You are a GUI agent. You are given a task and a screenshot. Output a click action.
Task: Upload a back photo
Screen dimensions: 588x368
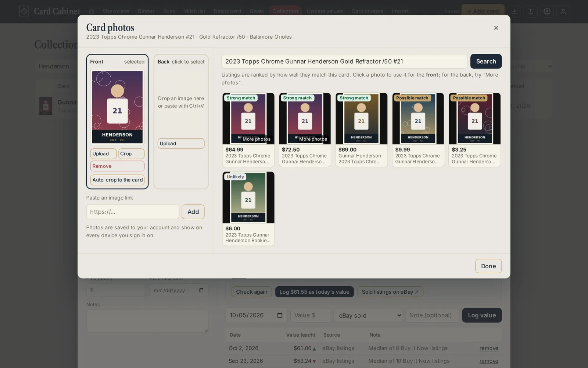point(181,144)
